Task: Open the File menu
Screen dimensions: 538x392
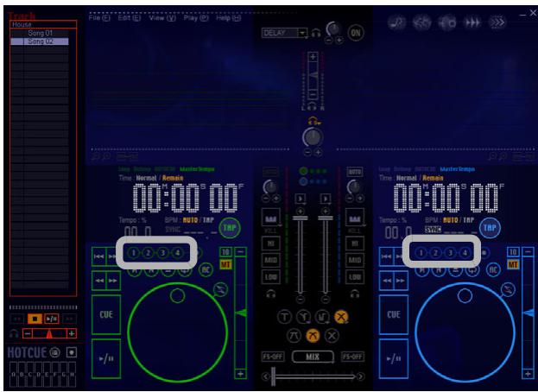Action: 99,18
